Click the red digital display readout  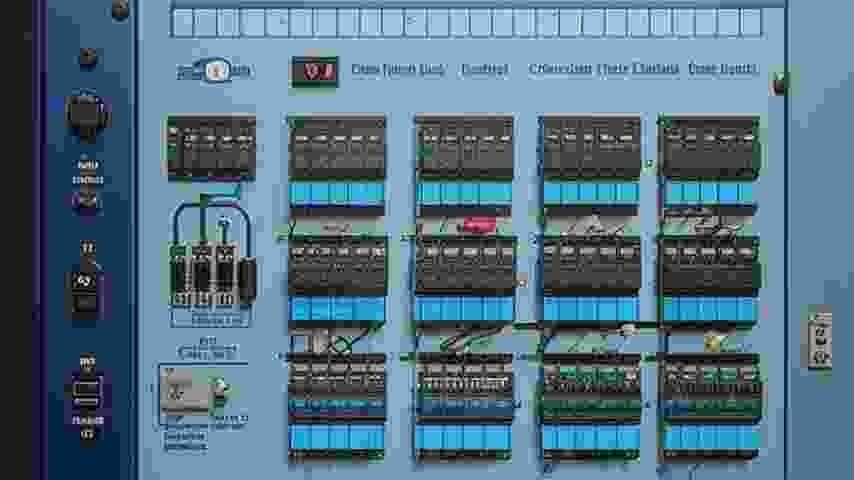tap(314, 71)
